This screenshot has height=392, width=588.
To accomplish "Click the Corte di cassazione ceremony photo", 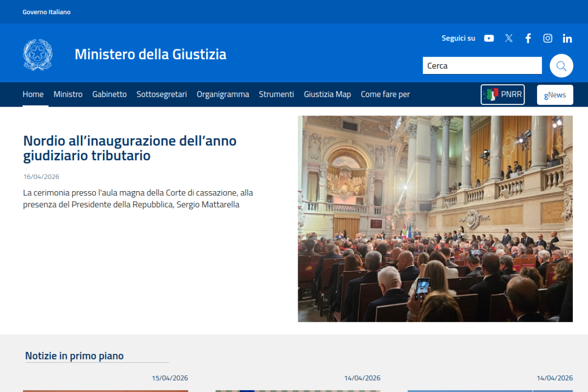I will [x=435, y=219].
